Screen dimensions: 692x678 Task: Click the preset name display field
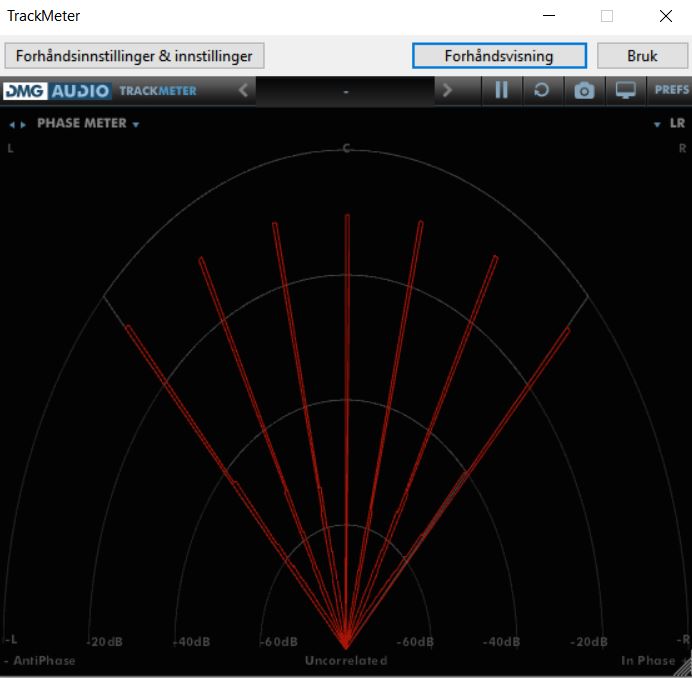tap(345, 91)
